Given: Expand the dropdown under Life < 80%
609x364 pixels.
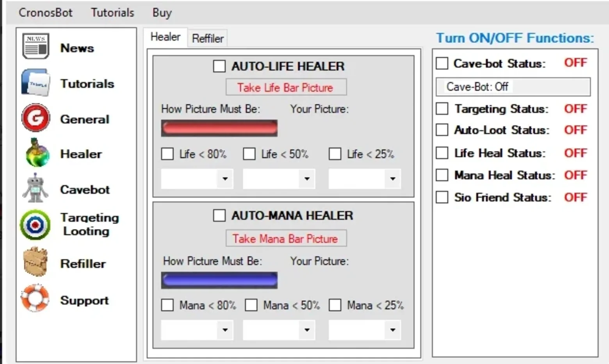Looking at the screenshot, I should click(x=197, y=179).
